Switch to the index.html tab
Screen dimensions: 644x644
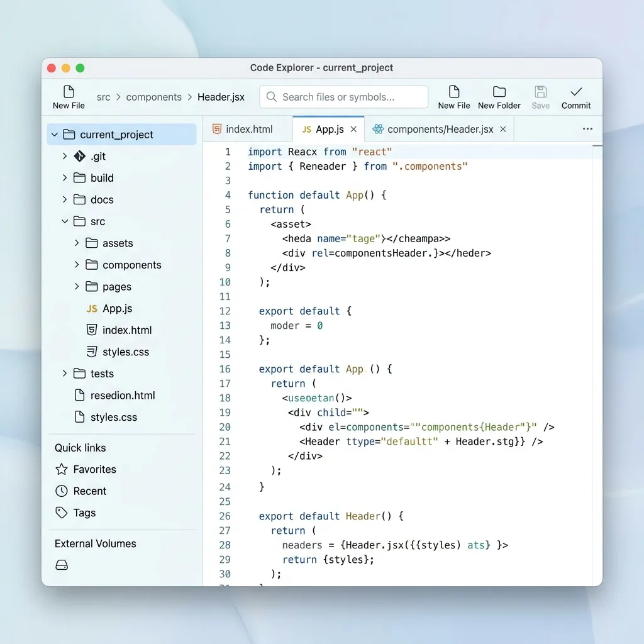[x=248, y=130]
